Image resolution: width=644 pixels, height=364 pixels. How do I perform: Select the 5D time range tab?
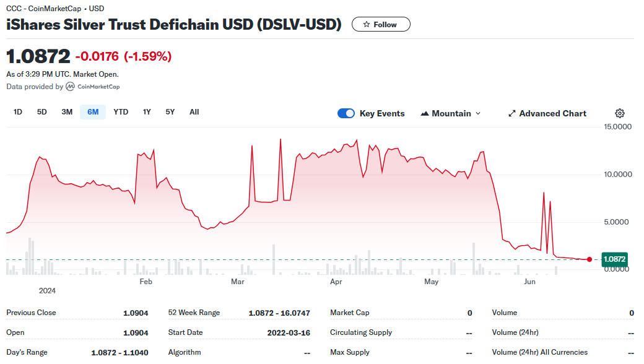(41, 112)
